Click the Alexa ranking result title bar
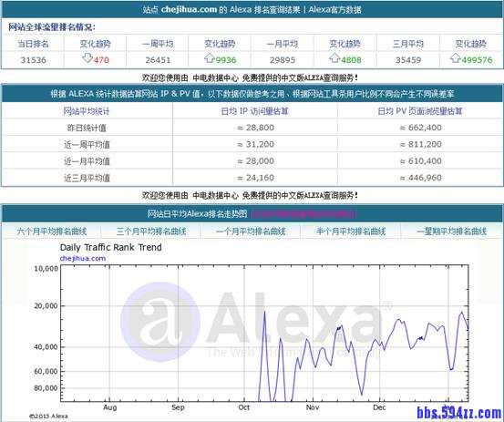The image size is (504, 422). (x=252, y=9)
